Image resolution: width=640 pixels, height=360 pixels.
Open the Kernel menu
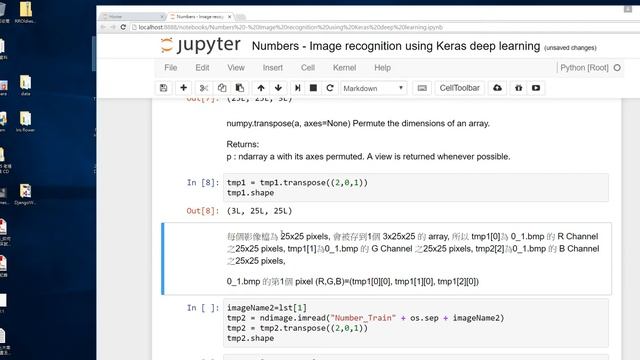[344, 68]
